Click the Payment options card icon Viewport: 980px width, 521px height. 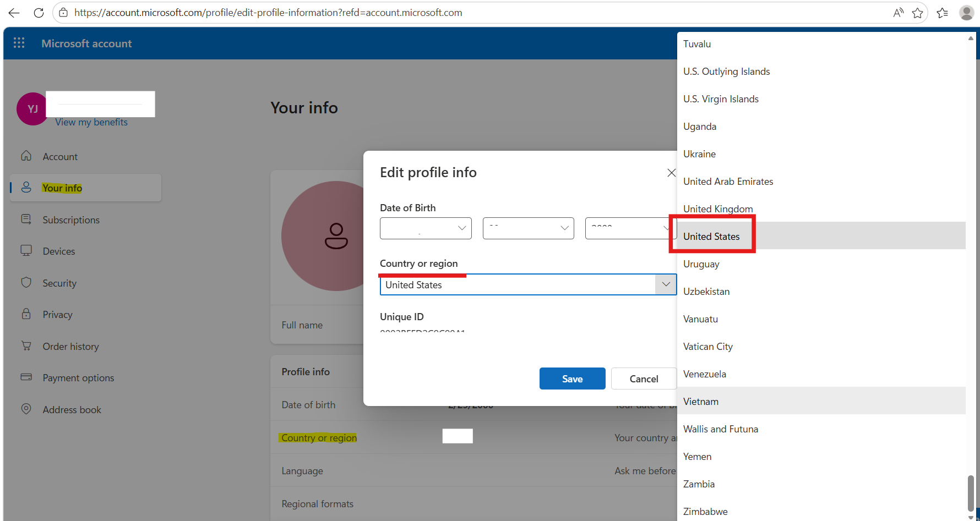pyautogui.click(x=26, y=377)
